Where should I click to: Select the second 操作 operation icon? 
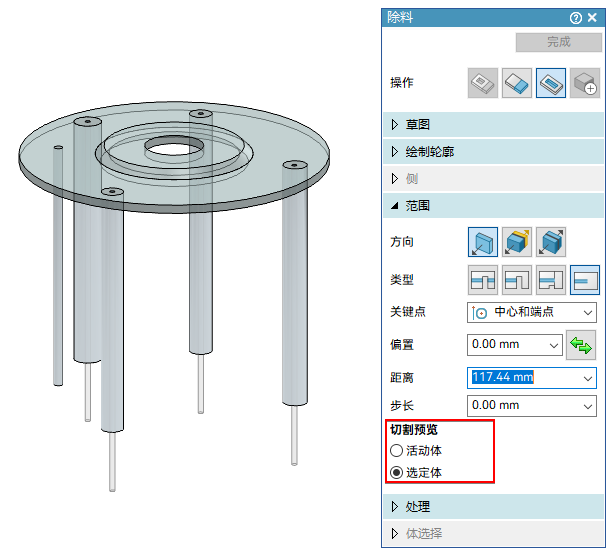pyautogui.click(x=517, y=83)
